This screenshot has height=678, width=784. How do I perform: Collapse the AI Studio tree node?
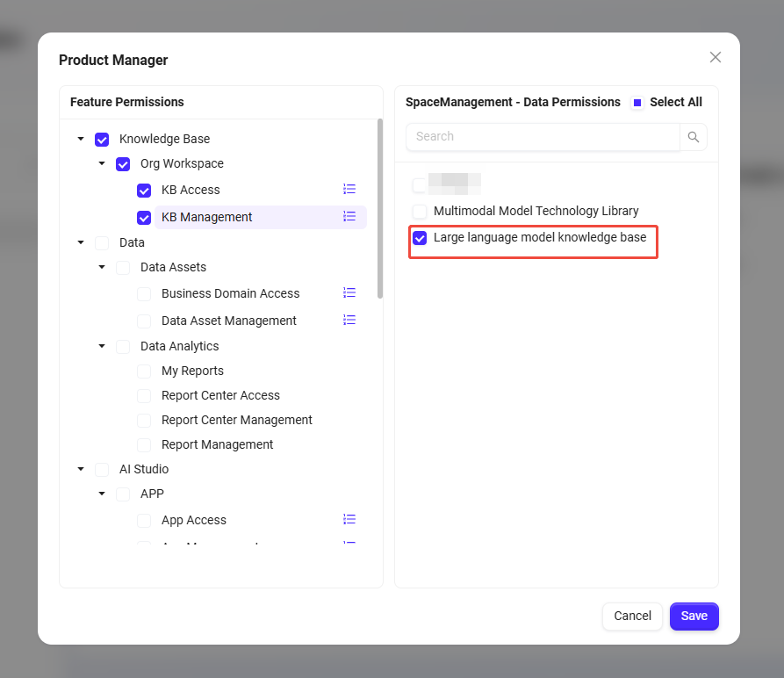pos(81,470)
